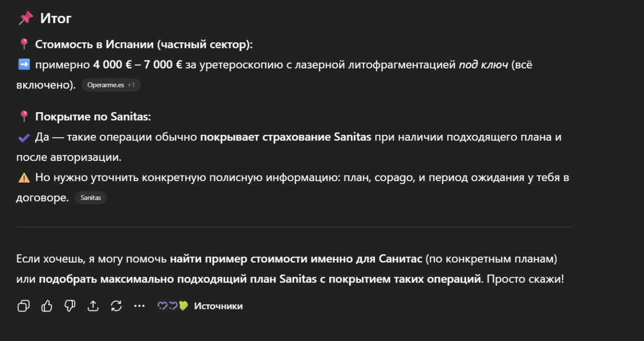Image resolution: width=644 pixels, height=341 pixels.
Task: Click the red pin beside Покрытие по Sanitas
Action: tap(24, 117)
